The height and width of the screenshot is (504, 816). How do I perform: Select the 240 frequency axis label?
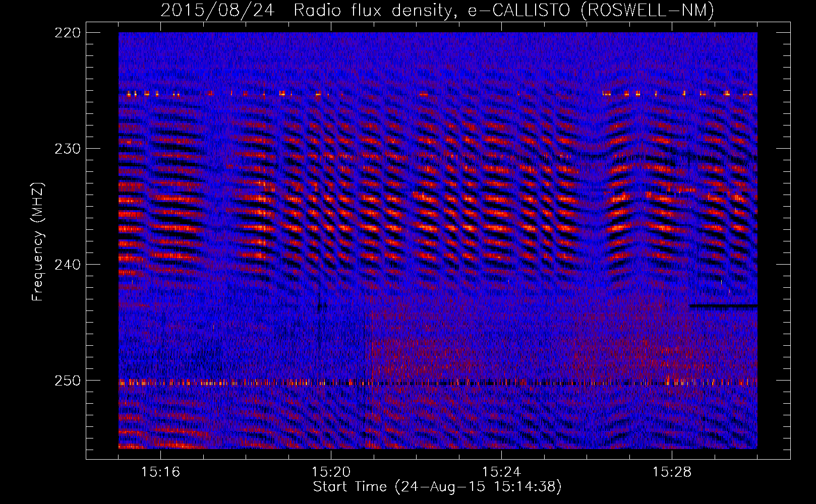pyautogui.click(x=67, y=265)
